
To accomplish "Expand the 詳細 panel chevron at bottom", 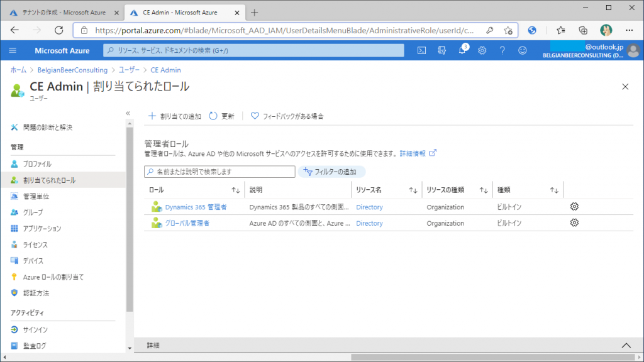I will point(626,345).
